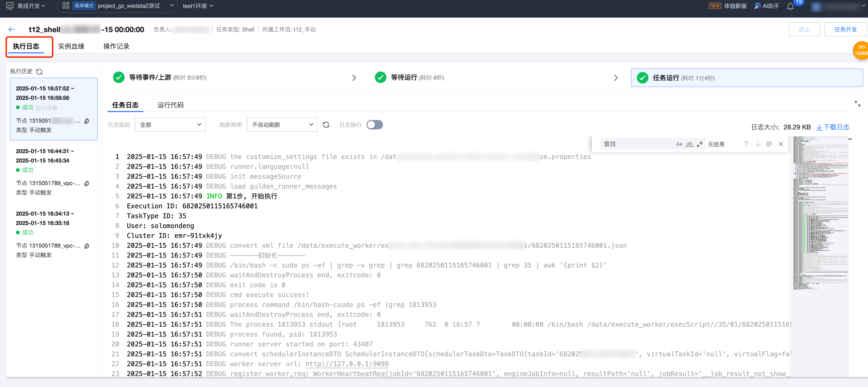Expand log panel to fullscreen

[857, 104]
